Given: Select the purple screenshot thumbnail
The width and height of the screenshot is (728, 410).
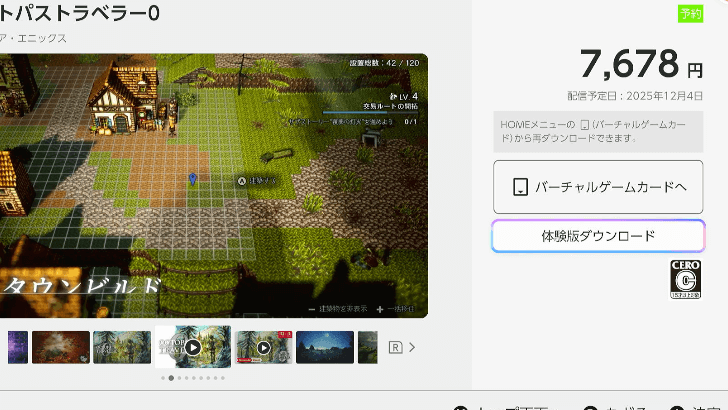Looking at the screenshot, I should (18, 347).
